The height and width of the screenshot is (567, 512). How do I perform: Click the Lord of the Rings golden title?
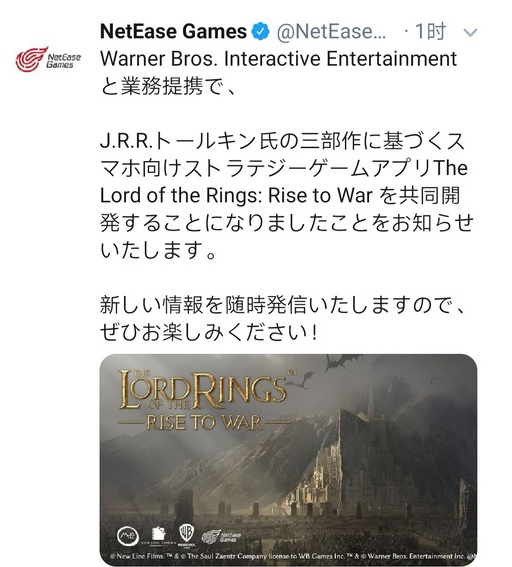204,389
